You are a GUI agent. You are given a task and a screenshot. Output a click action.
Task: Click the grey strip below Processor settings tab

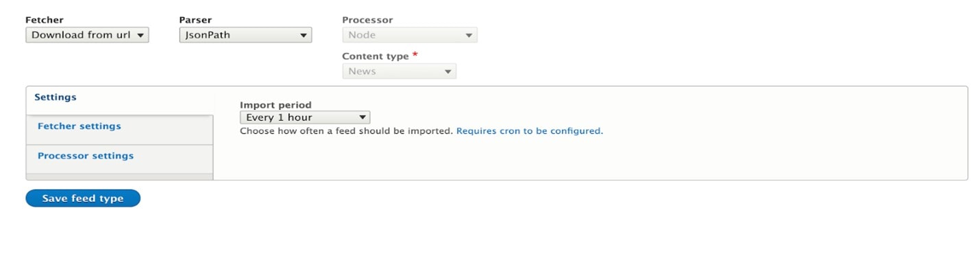tap(119, 177)
